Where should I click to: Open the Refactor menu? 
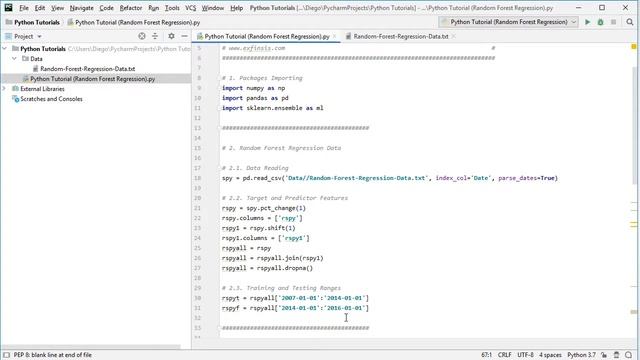[131, 8]
